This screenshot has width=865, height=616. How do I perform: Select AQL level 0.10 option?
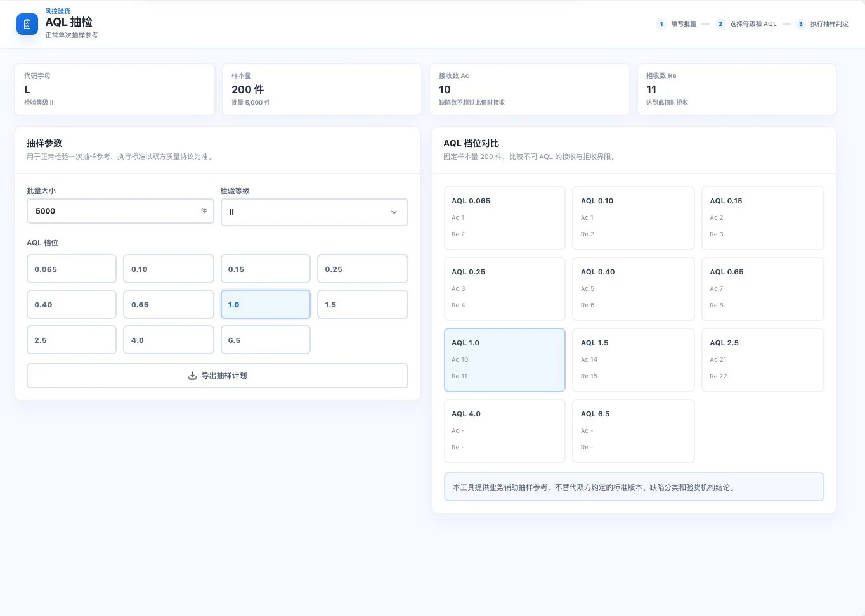point(168,269)
